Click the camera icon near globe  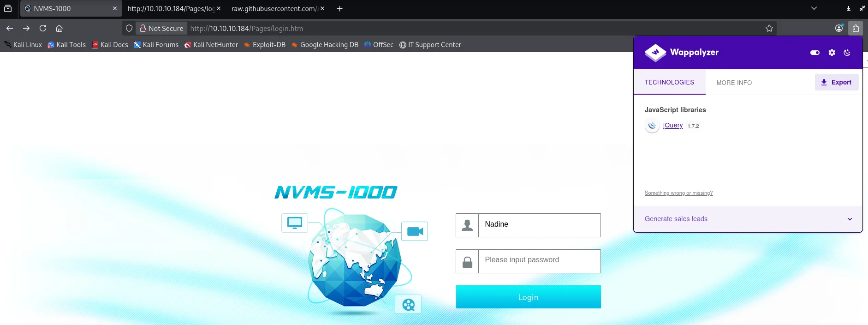point(415,231)
